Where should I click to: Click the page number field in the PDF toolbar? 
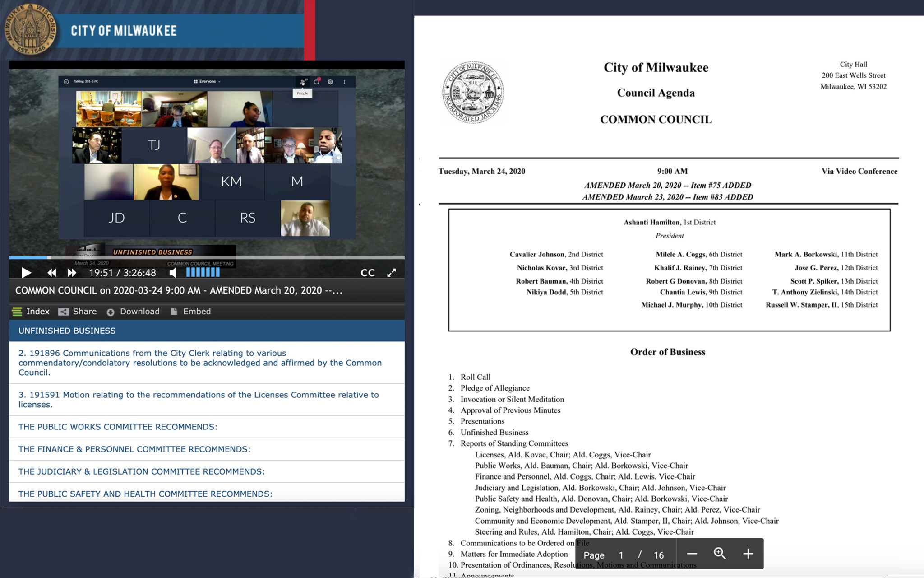[621, 555]
